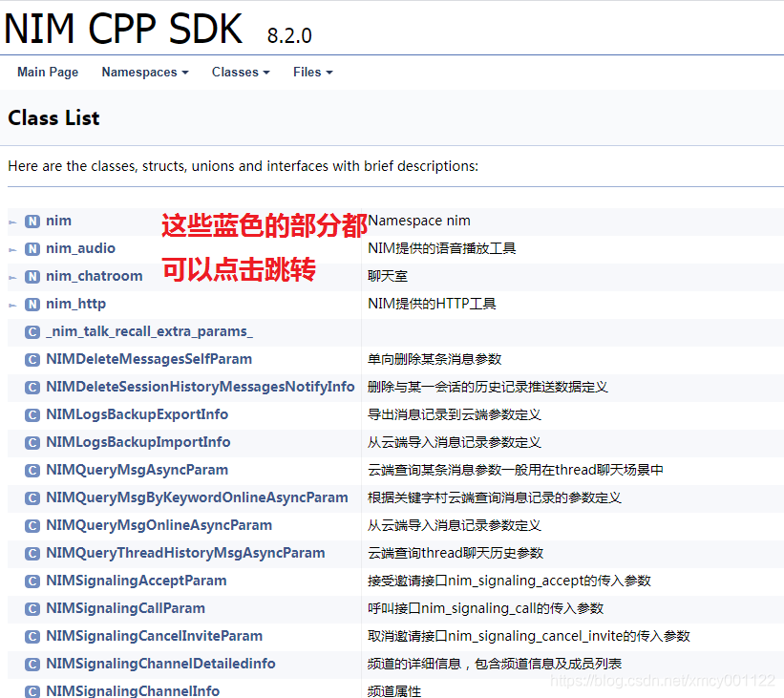Open the Namespaces dropdown menu
784x698 pixels.
coord(145,73)
